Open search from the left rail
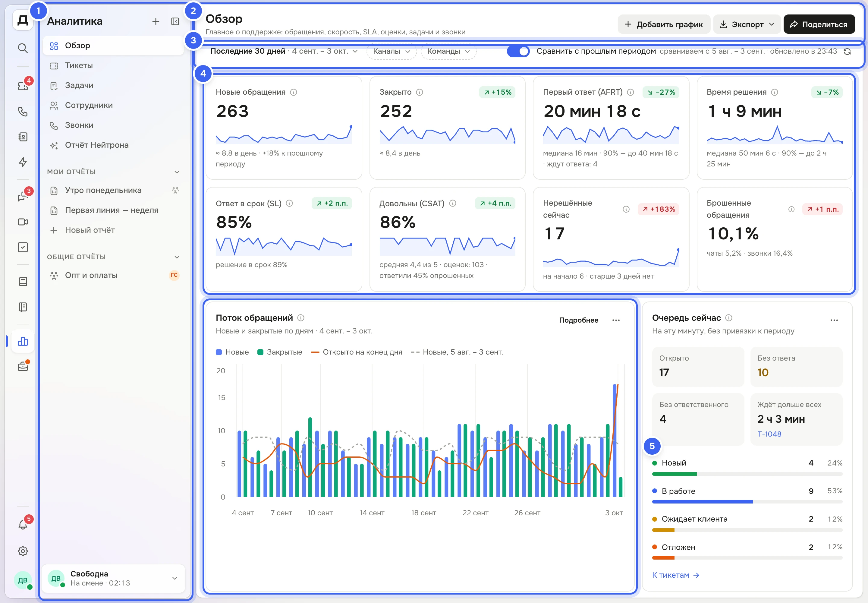Image resolution: width=868 pixels, height=603 pixels. 23,48
